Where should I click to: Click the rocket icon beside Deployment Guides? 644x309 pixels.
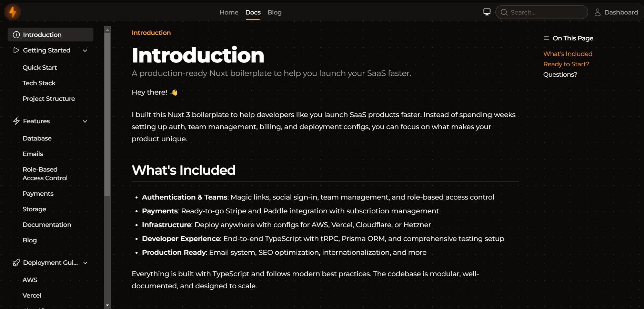coord(16,263)
